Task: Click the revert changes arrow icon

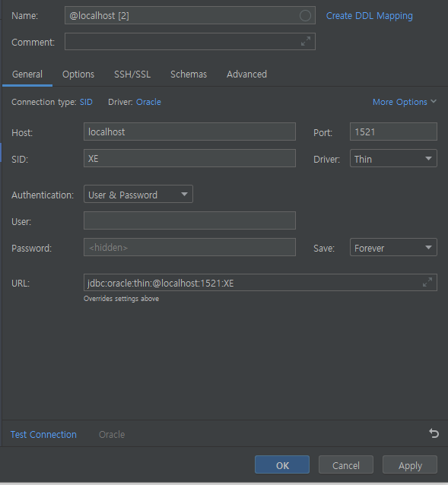Action: coord(434,433)
